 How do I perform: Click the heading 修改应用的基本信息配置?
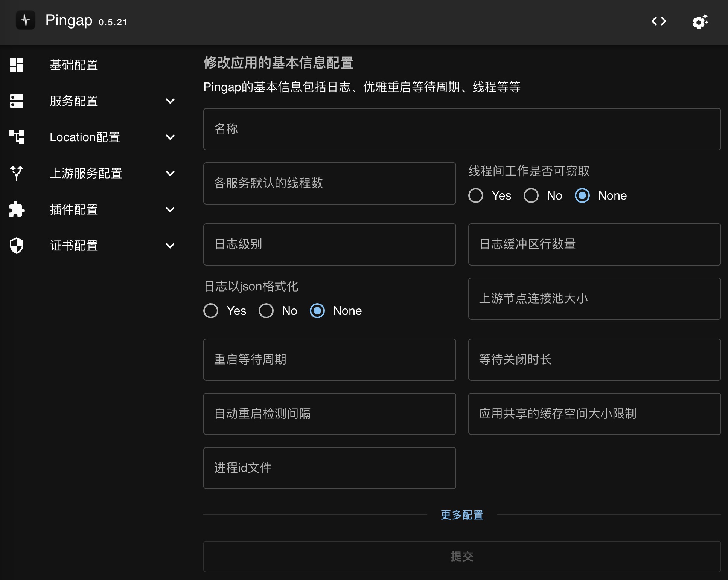[278, 63]
